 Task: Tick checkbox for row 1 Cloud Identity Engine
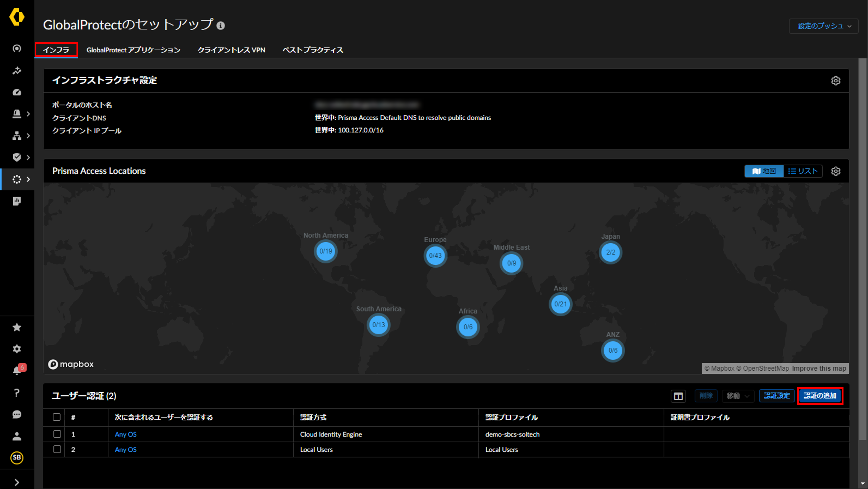(57, 434)
